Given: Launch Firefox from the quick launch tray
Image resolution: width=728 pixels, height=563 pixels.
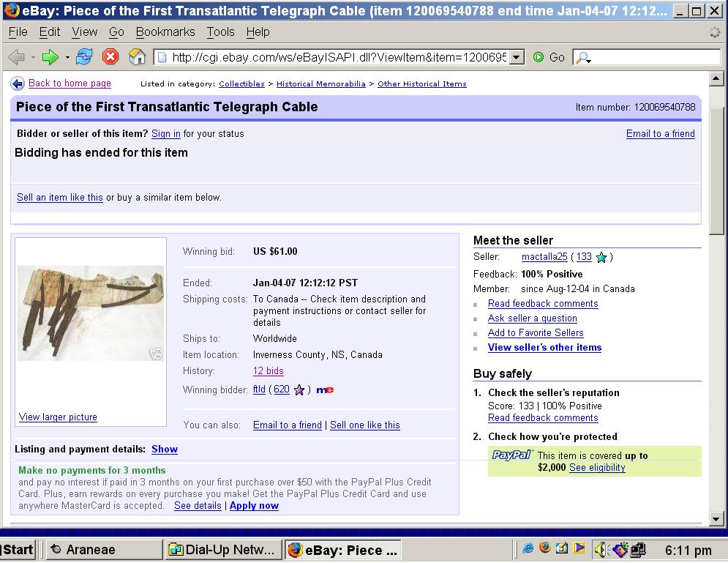Looking at the screenshot, I should [x=544, y=548].
